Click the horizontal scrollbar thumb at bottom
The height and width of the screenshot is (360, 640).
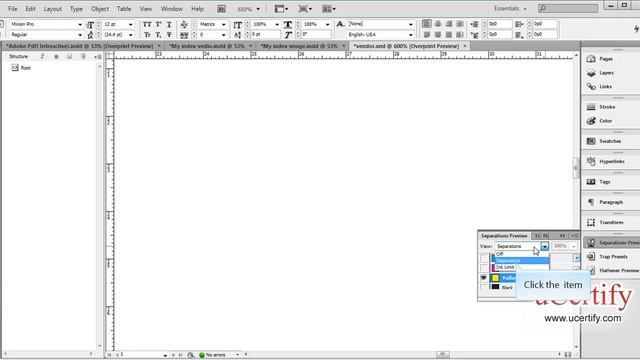point(442,354)
